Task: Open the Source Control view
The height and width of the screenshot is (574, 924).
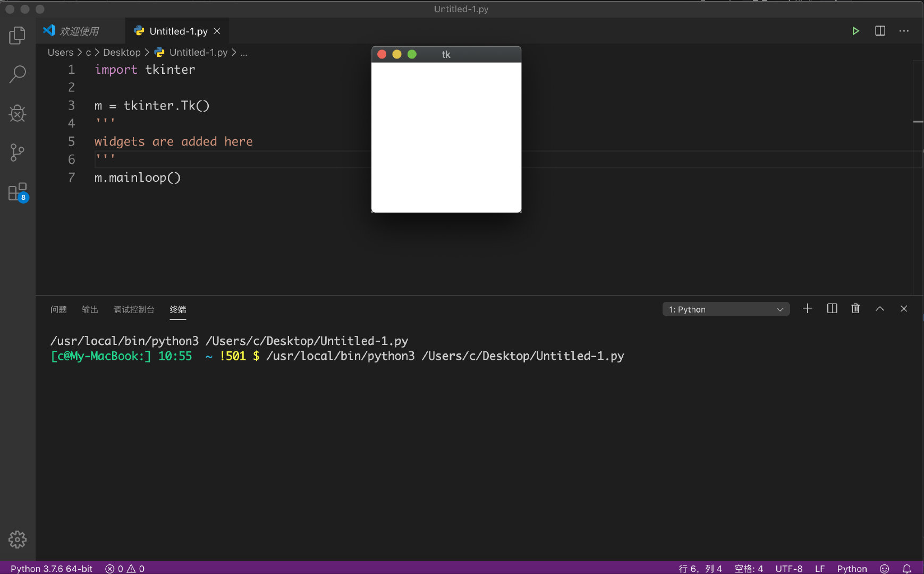Action: 17,153
